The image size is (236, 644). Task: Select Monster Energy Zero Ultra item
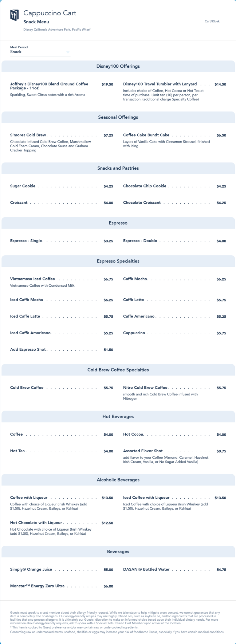(x=37, y=586)
